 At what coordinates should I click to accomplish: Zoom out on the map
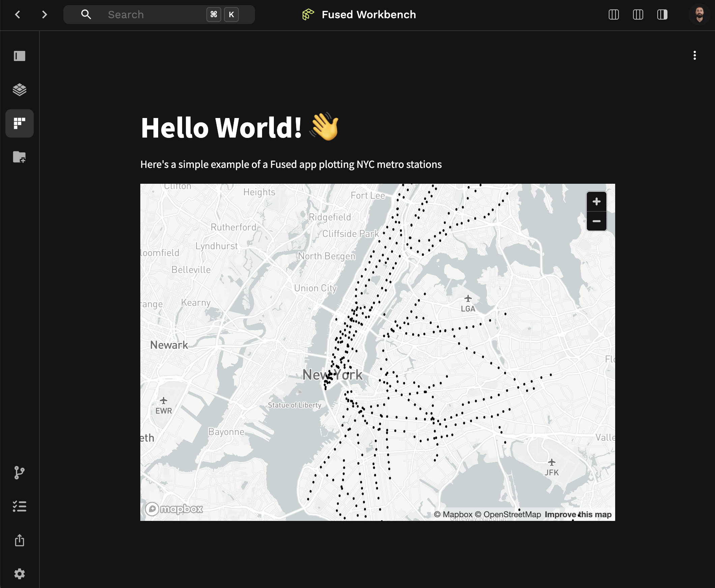click(596, 221)
